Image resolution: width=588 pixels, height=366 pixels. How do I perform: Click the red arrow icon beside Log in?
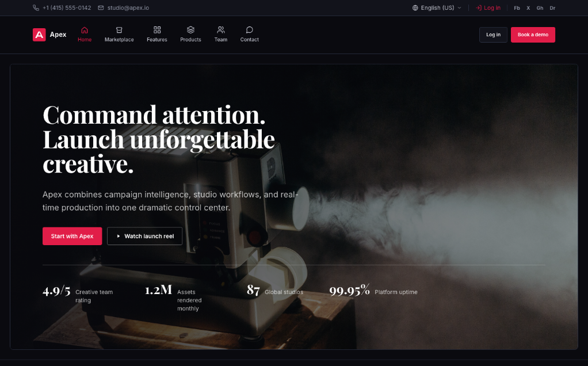coord(479,8)
